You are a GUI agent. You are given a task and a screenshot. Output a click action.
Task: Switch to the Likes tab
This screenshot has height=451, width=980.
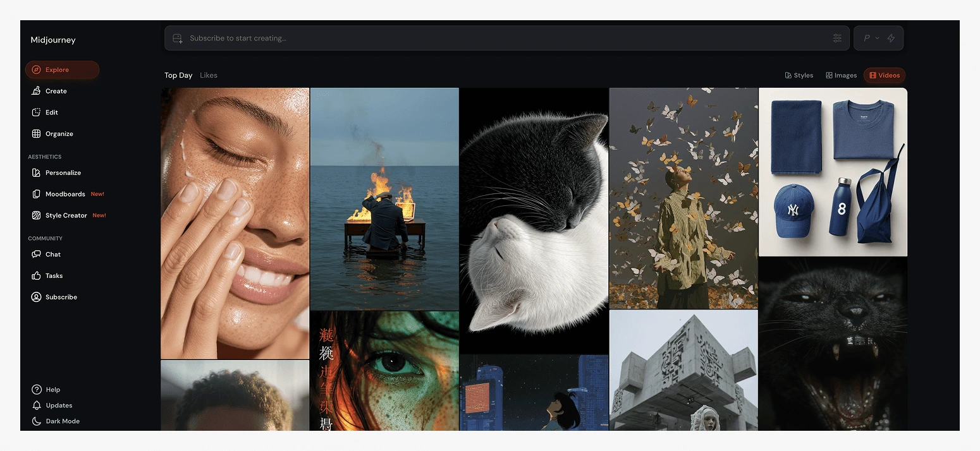click(x=208, y=75)
